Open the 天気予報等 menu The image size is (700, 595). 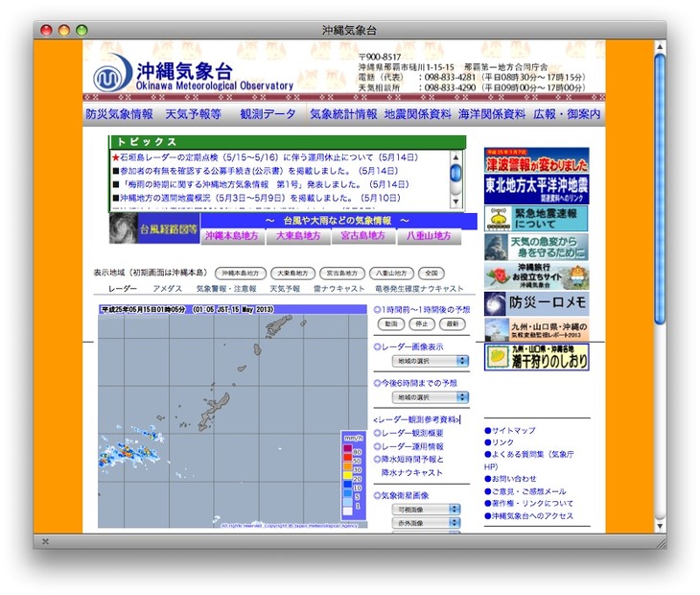click(x=193, y=114)
